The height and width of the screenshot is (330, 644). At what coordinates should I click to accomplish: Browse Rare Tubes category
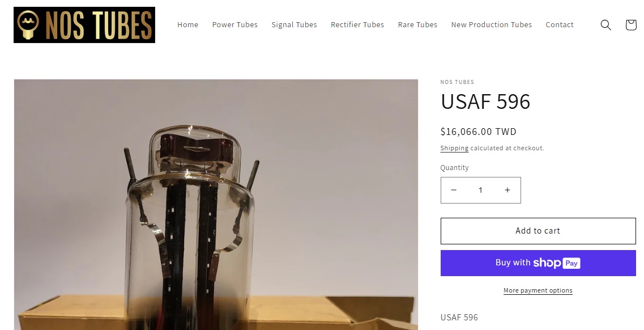point(417,24)
